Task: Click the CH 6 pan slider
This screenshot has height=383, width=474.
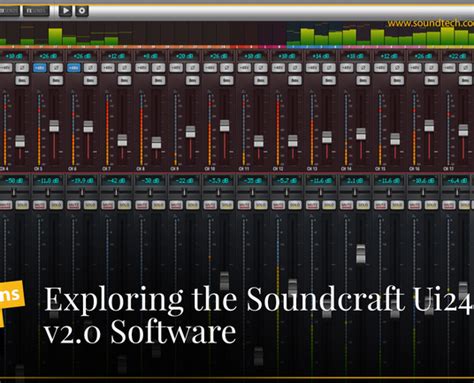Action: click(x=82, y=192)
